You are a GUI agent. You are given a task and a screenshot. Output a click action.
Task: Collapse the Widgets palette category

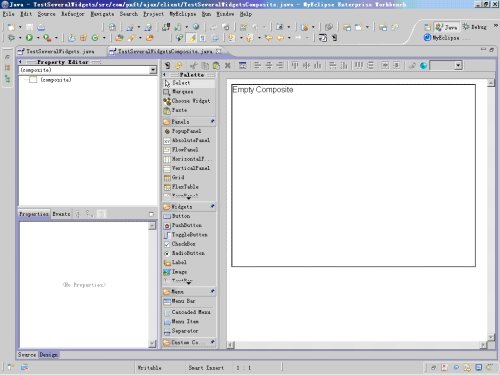(189, 207)
